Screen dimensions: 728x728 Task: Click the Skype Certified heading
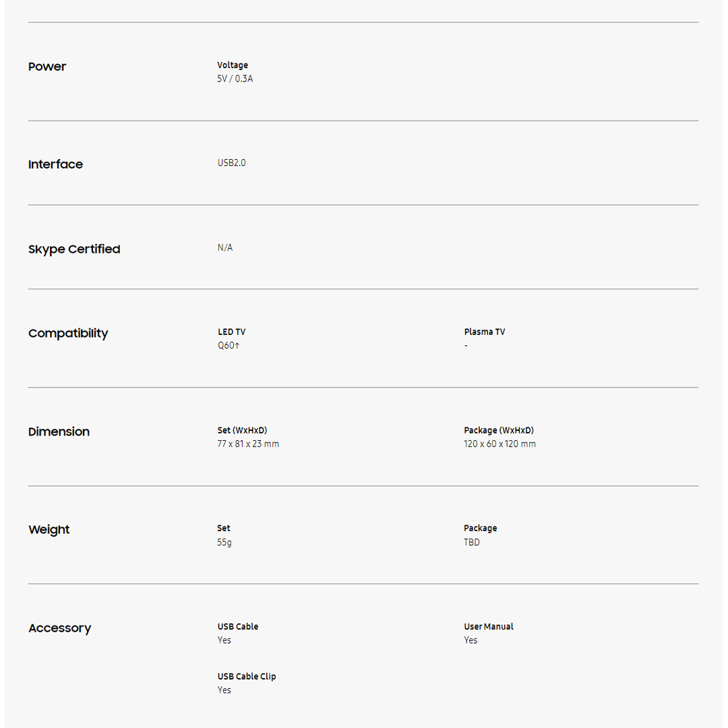74,249
